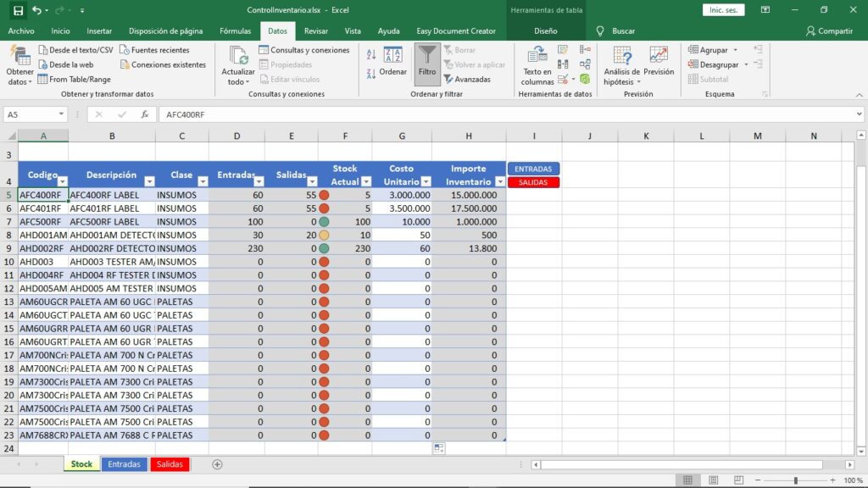Expand the Clase column filter dropdown
The width and height of the screenshot is (868, 488).
[203, 181]
